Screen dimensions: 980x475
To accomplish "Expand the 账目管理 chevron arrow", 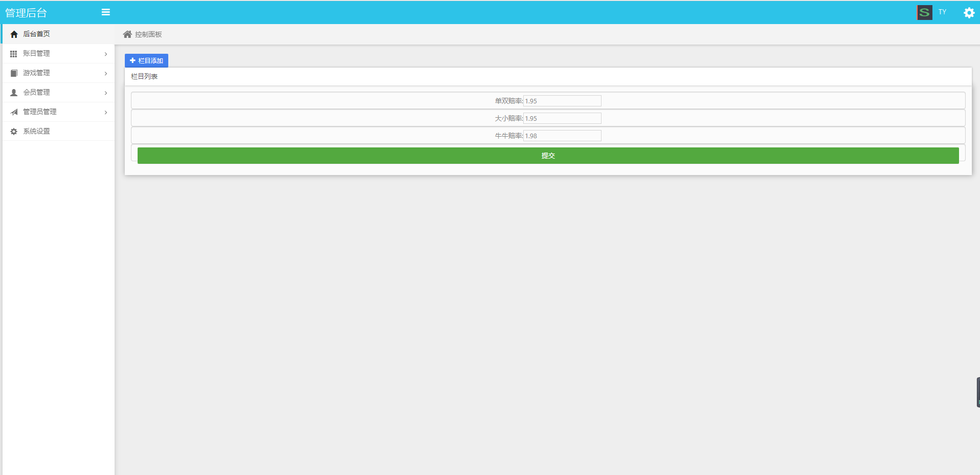I will pos(106,54).
